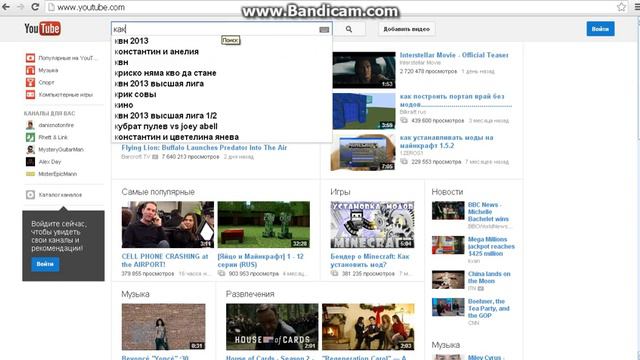The width and height of the screenshot is (640, 360).
Task: Open the MisterEpicMann channel avatar
Action: point(30,174)
